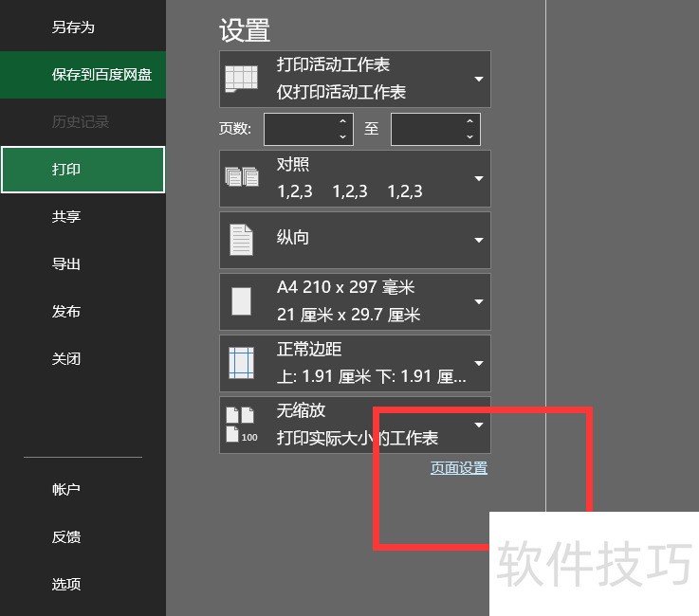Click the no scaling 100 icon
699x616 pixels.
click(x=242, y=425)
